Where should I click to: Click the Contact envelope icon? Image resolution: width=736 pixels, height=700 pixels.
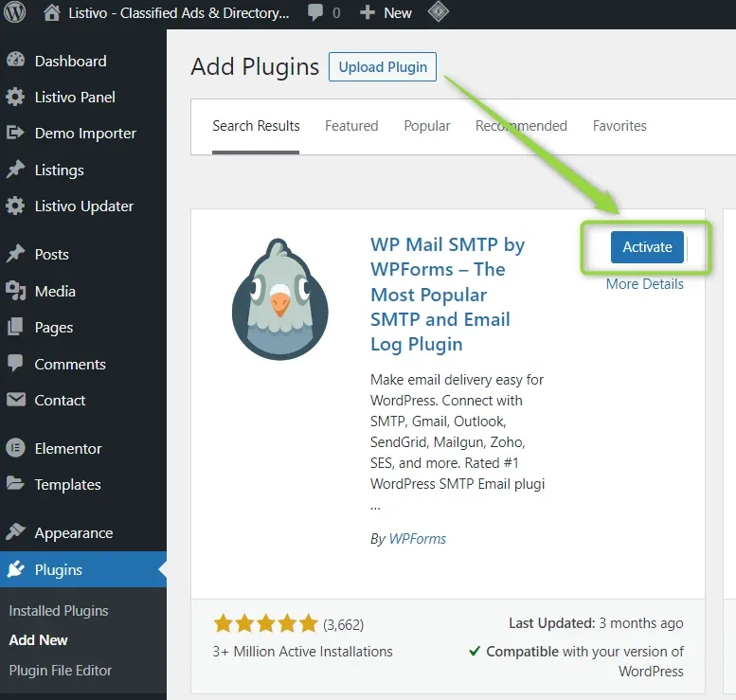pyautogui.click(x=16, y=400)
